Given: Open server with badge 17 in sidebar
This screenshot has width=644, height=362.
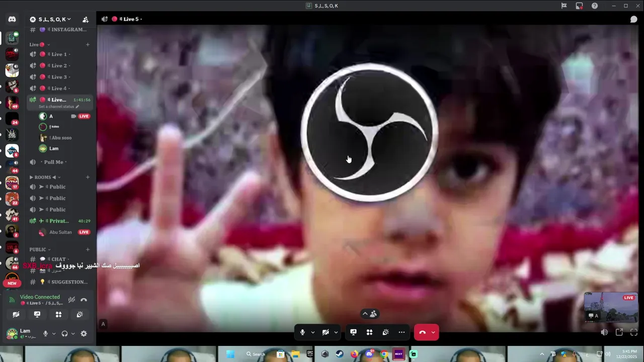Looking at the screenshot, I should [x=12, y=183].
